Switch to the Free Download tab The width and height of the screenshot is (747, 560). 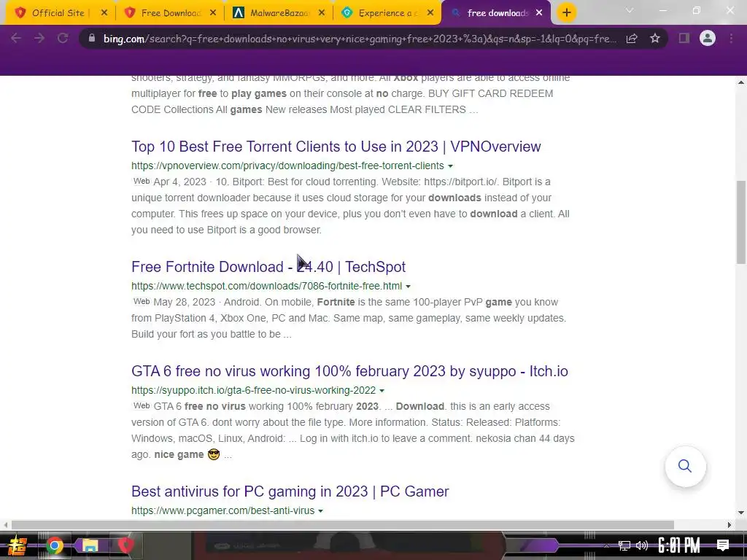click(171, 13)
